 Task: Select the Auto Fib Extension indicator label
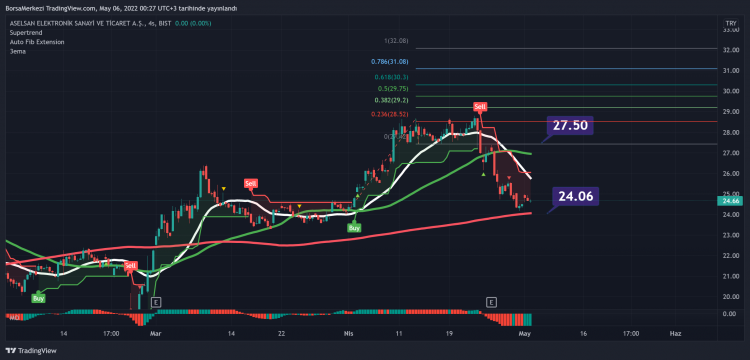click(37, 42)
